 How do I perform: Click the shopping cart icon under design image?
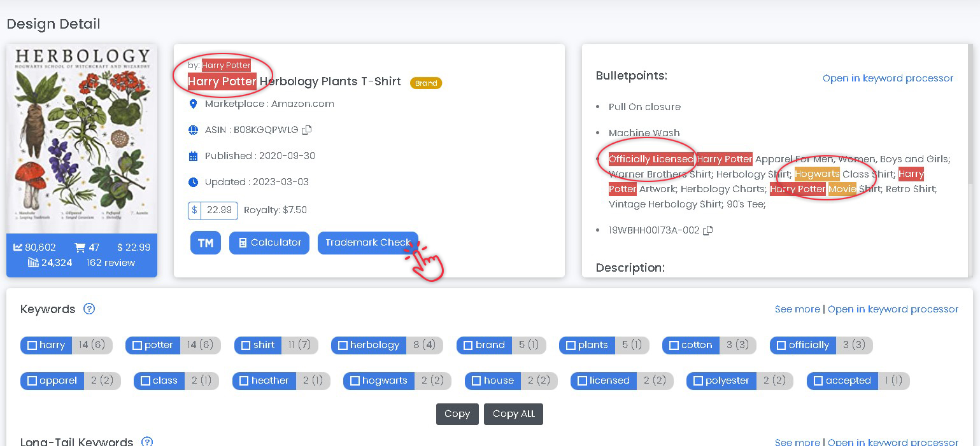click(x=80, y=247)
